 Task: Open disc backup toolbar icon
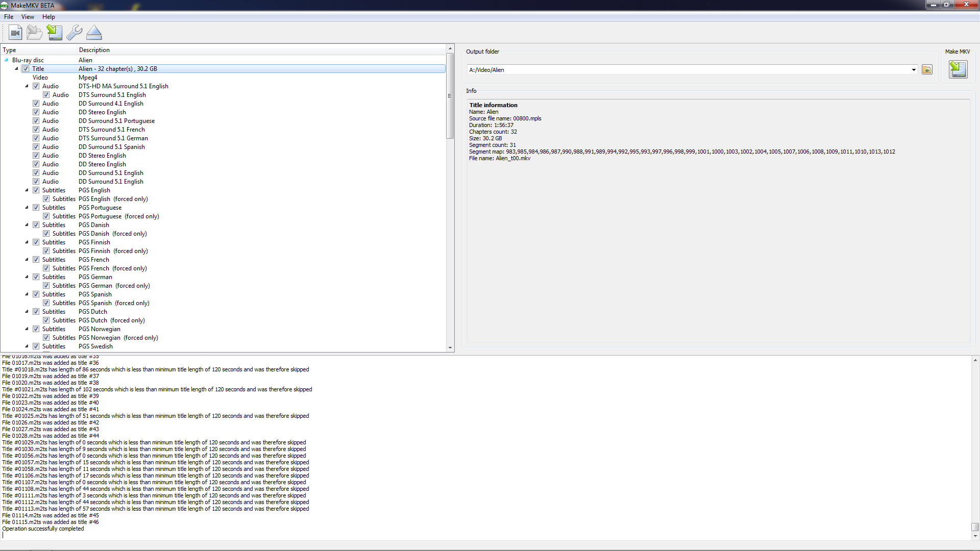35,33
